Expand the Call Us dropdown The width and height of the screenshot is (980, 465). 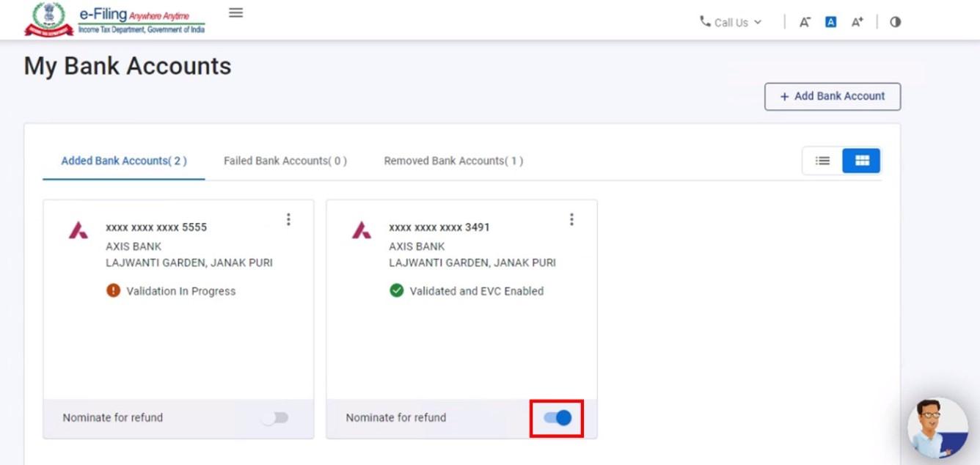(x=730, y=22)
